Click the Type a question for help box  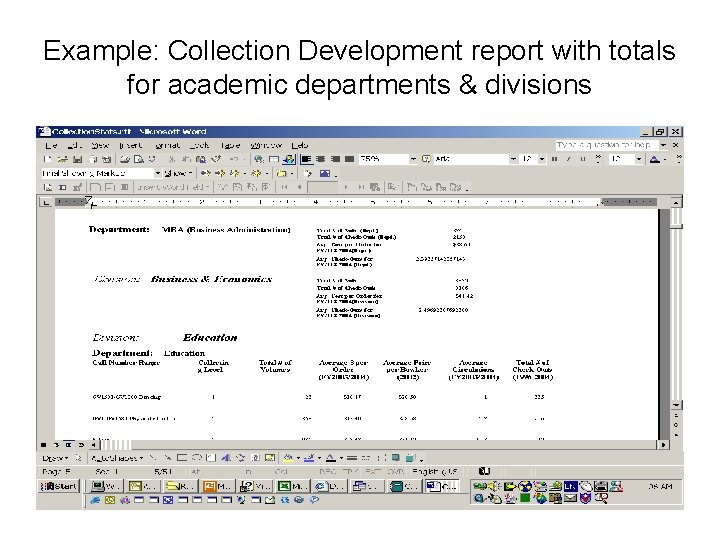coord(607,145)
